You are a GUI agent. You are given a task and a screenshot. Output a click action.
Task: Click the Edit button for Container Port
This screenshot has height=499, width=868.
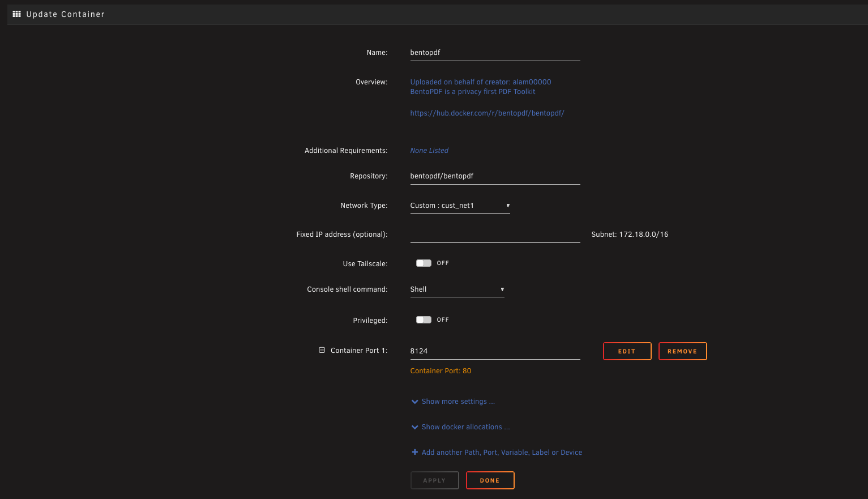(627, 351)
